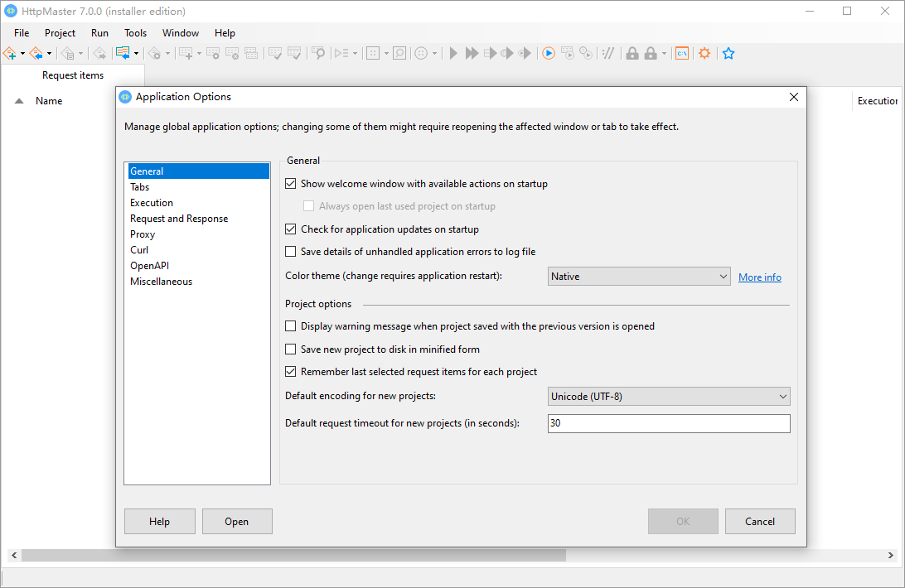Click the single gray play triangle icon

pos(453,54)
